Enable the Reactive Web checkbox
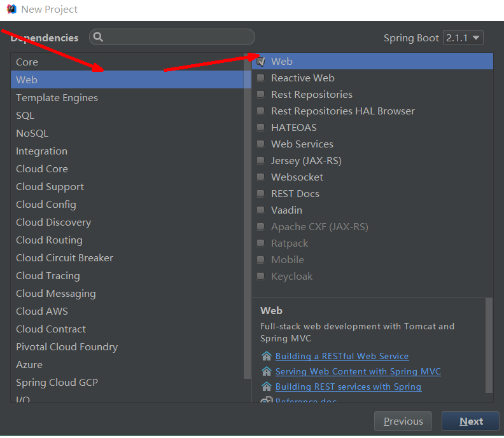Image resolution: width=504 pixels, height=438 pixels. pyautogui.click(x=261, y=78)
